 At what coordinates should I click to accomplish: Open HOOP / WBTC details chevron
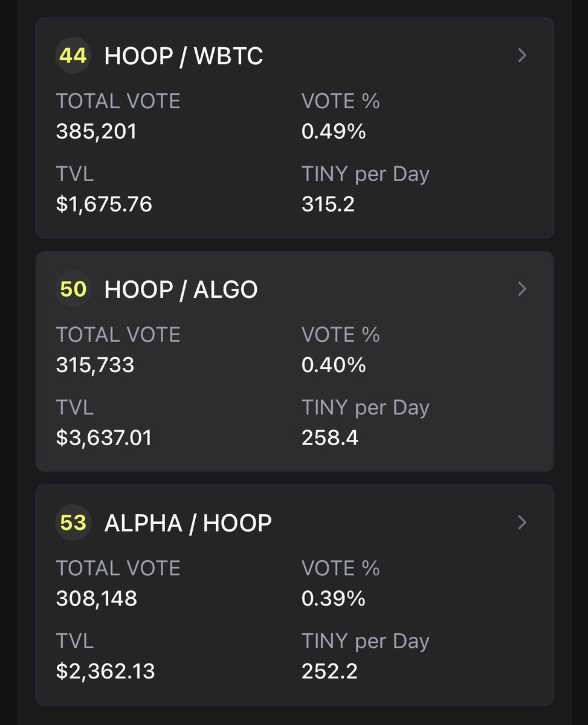tap(523, 56)
